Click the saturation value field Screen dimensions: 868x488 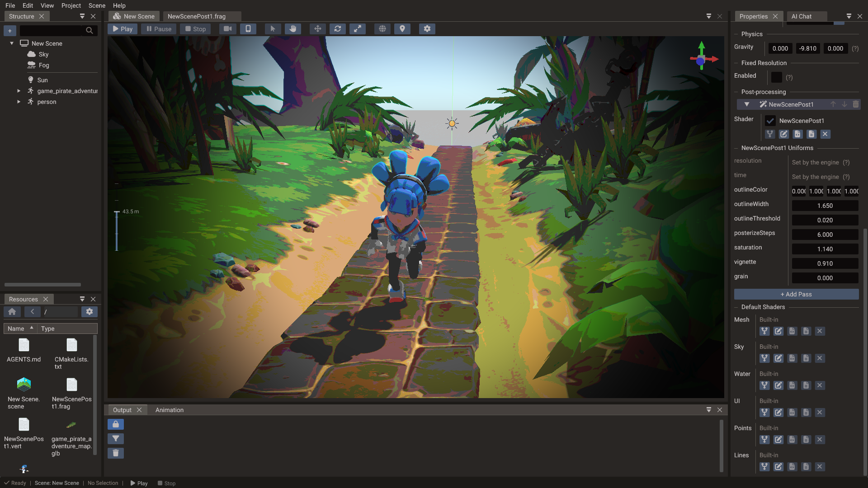click(825, 249)
